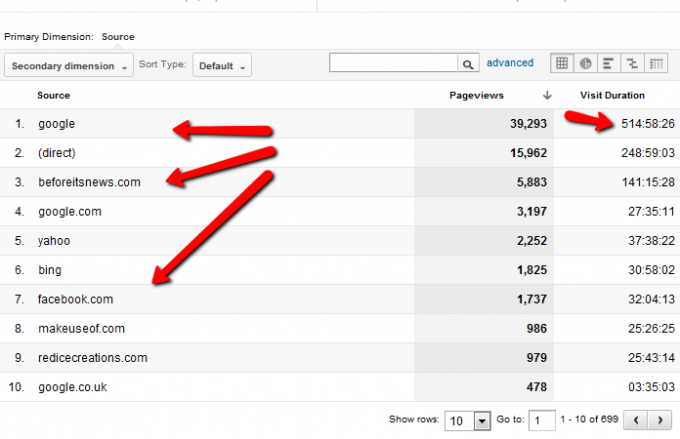Select the 979 pageviews value
Viewport: 680px width, 439px height.
tap(536, 358)
